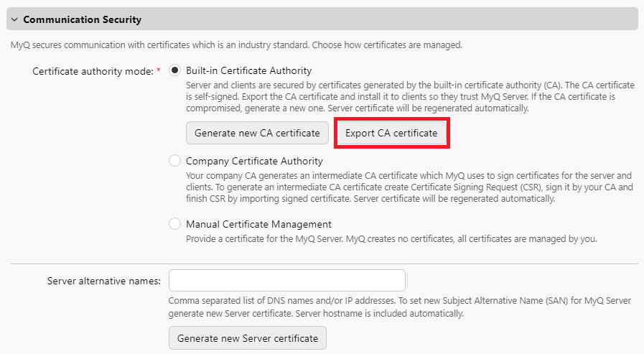Viewport: 644px width, 354px height.
Task: Click the Export CA certificate button
Action: coord(391,134)
